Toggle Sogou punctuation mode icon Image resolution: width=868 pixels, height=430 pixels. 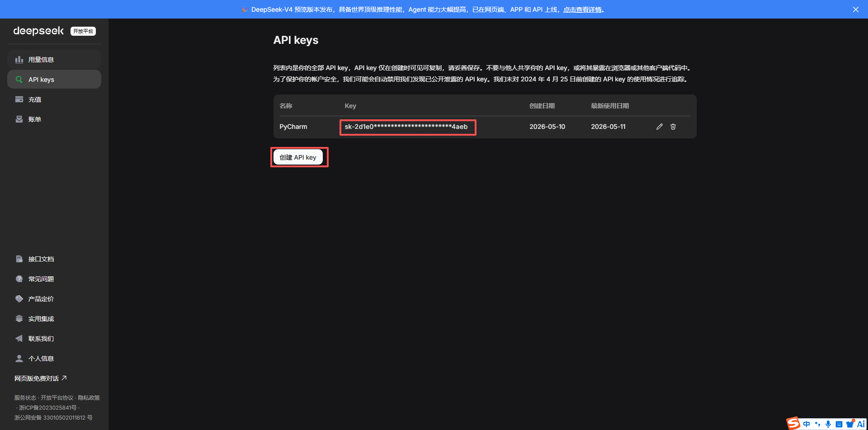pos(817,424)
